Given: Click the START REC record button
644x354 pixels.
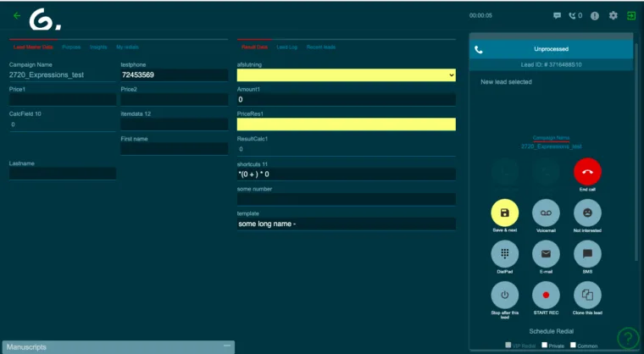Looking at the screenshot, I should coord(546,295).
